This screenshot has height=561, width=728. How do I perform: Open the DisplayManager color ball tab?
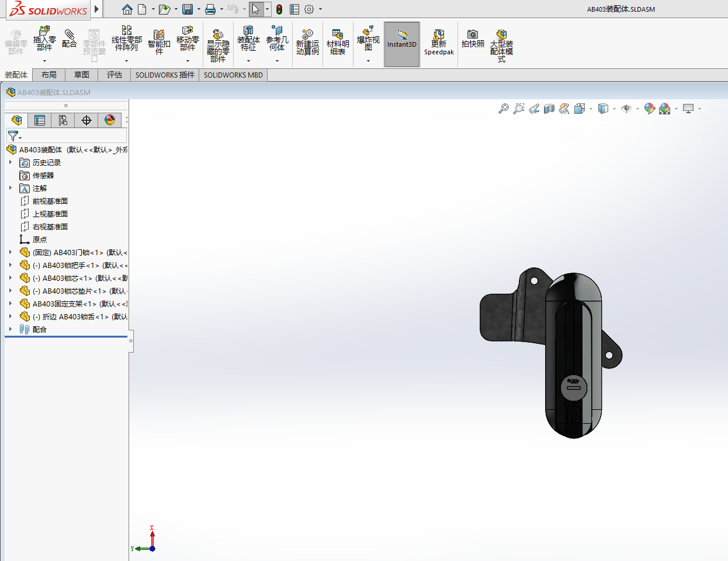click(110, 120)
